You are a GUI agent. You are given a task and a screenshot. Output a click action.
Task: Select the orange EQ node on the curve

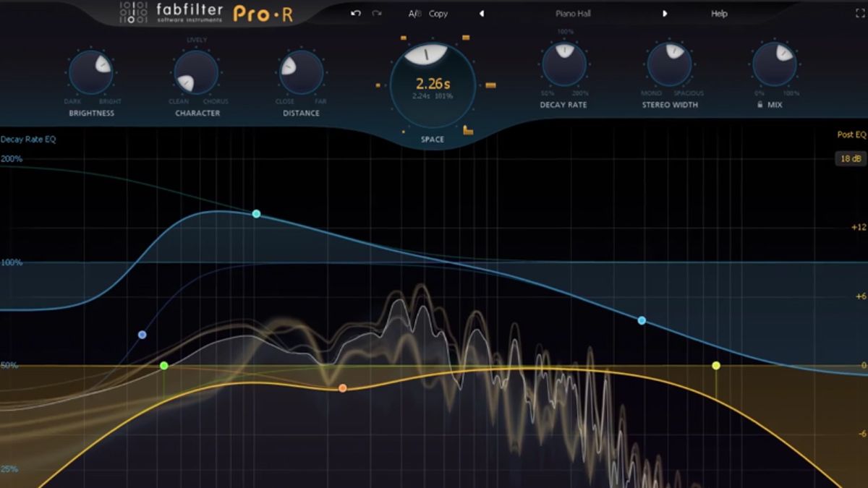tap(341, 388)
